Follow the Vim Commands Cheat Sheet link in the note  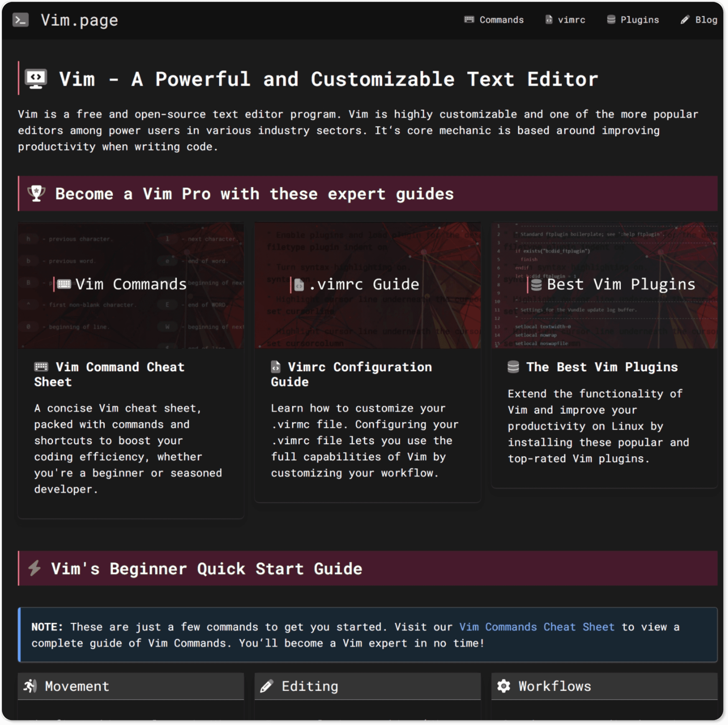click(537, 627)
